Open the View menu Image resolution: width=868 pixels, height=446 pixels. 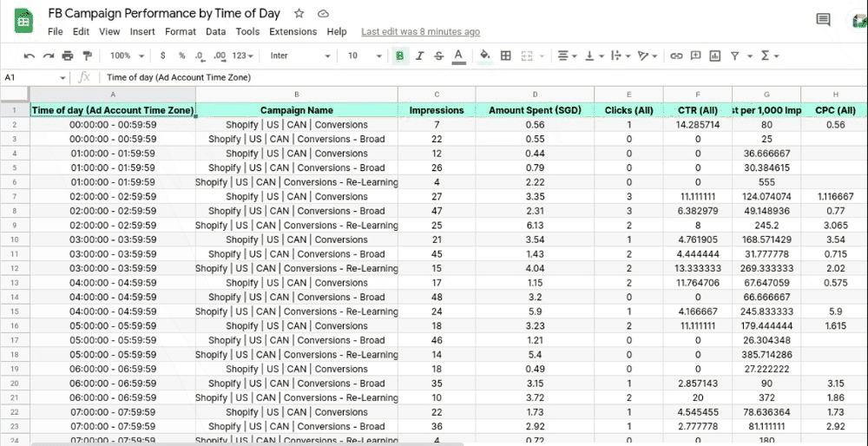pyautogui.click(x=109, y=31)
